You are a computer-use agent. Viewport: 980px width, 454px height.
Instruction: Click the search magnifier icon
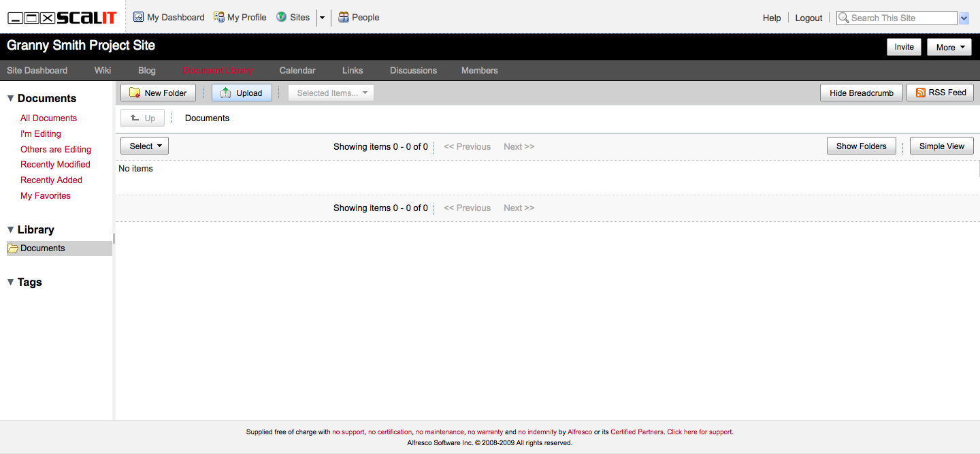844,18
